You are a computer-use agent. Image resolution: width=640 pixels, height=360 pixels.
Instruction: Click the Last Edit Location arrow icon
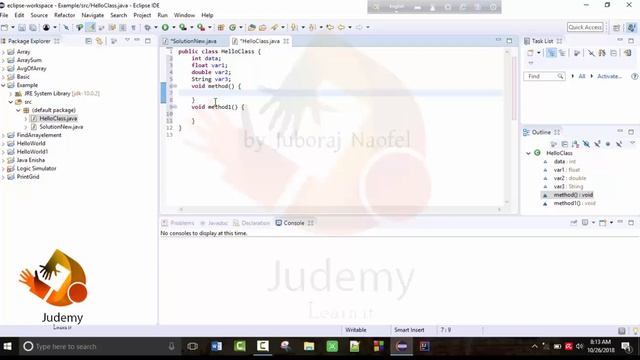click(x=330, y=27)
